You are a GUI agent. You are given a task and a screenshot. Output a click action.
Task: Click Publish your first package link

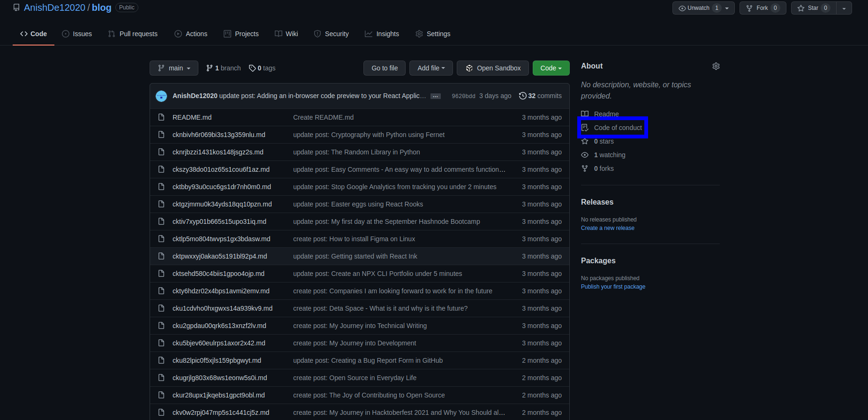[x=613, y=287]
